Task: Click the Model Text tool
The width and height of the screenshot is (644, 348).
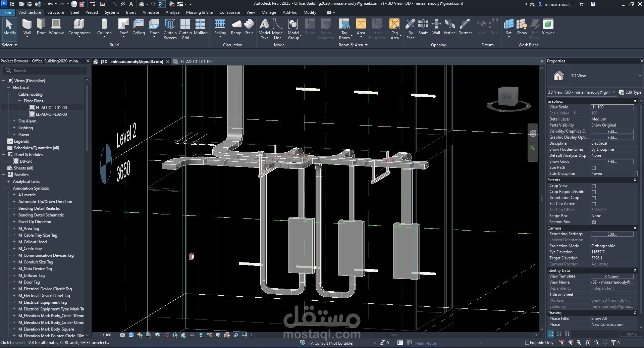Action: point(264,29)
